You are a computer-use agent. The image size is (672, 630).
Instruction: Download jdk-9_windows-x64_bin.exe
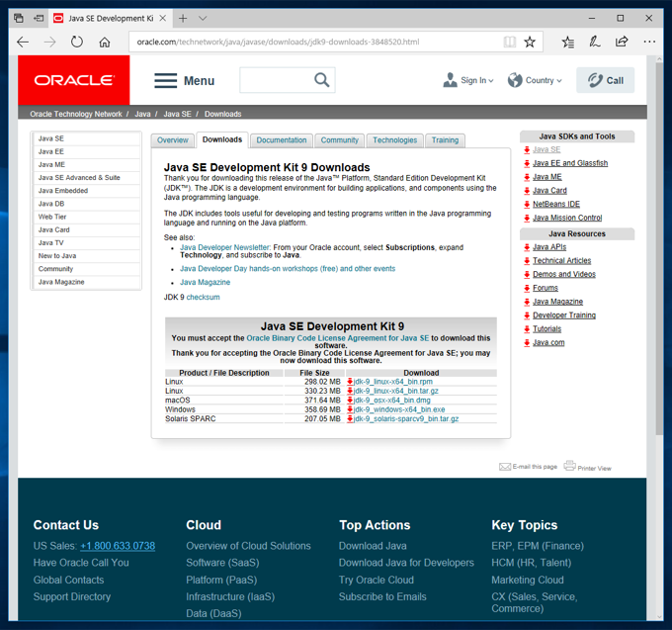pos(399,409)
